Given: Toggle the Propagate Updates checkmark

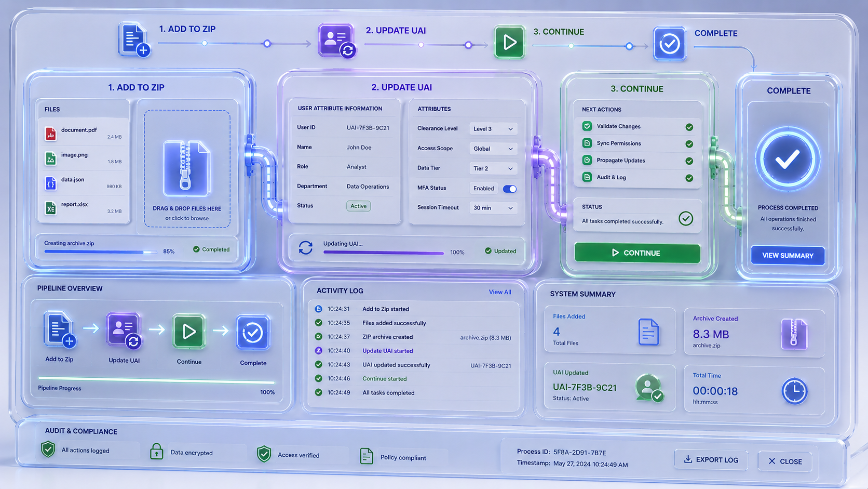Looking at the screenshot, I should [689, 161].
